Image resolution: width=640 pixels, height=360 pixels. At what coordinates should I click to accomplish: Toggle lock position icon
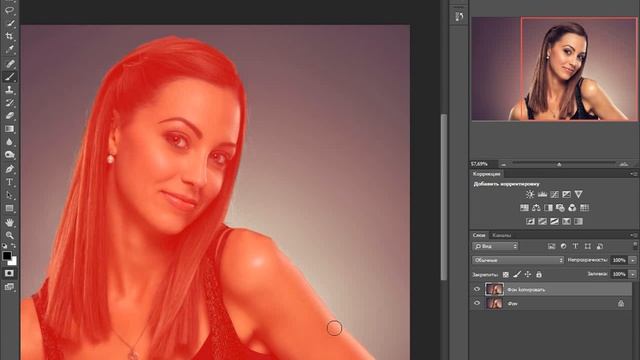click(x=528, y=275)
